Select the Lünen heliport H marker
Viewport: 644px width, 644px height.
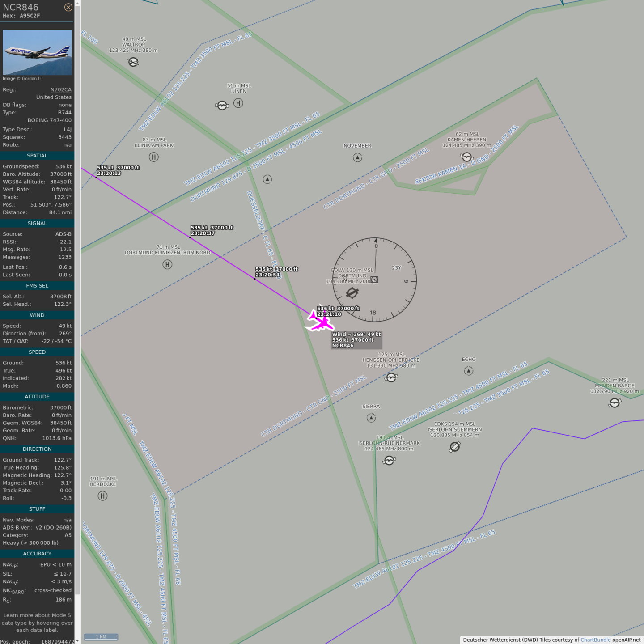point(238,103)
